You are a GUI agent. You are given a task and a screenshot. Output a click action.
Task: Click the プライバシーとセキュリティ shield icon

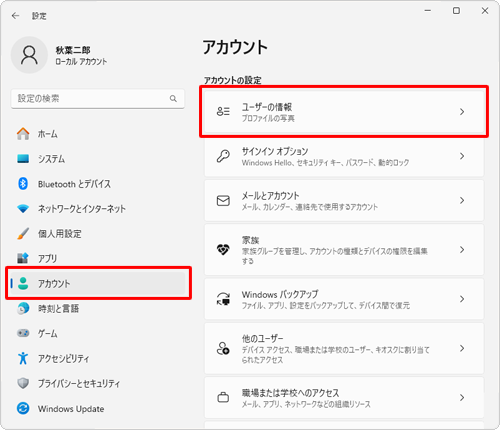[23, 383]
